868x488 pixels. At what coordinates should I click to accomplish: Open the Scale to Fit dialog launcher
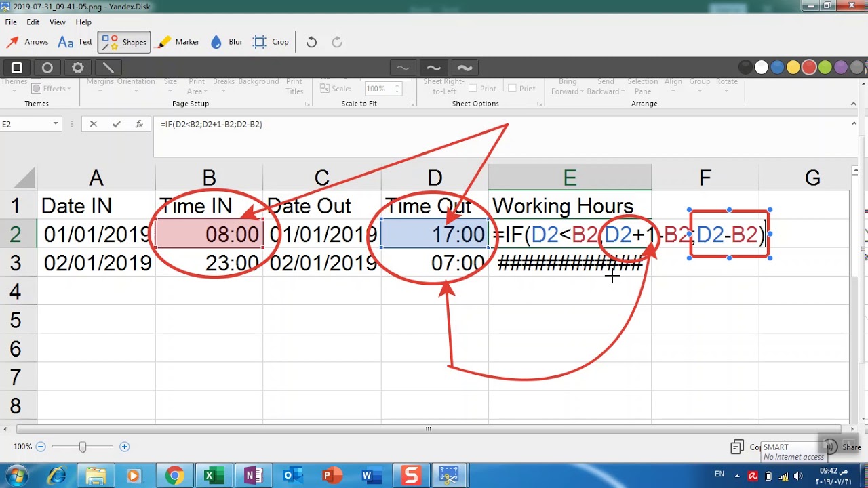tap(410, 104)
